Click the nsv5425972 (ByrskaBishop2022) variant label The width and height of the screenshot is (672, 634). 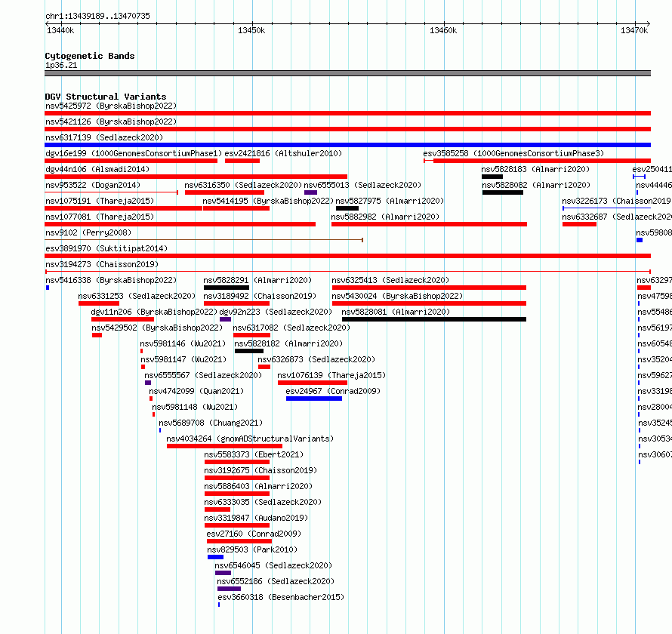[111, 106]
